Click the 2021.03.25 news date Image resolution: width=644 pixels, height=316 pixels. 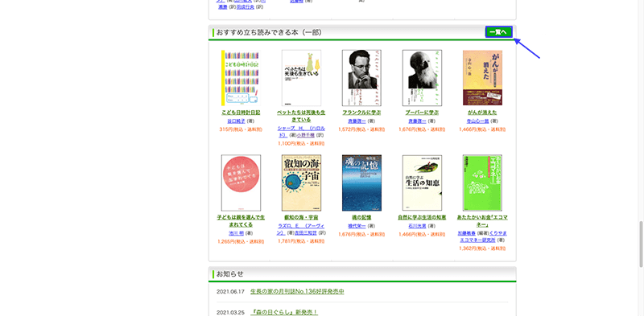pos(230,313)
